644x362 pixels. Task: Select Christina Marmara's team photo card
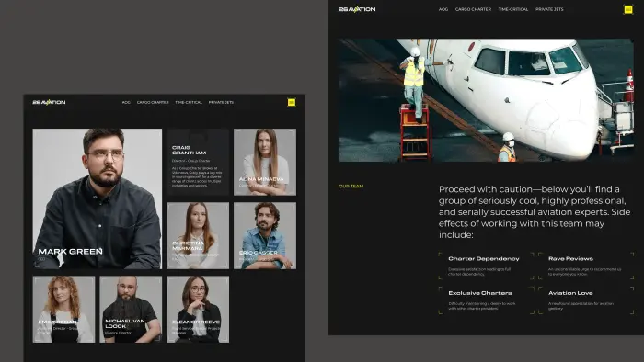pyautogui.click(x=198, y=236)
